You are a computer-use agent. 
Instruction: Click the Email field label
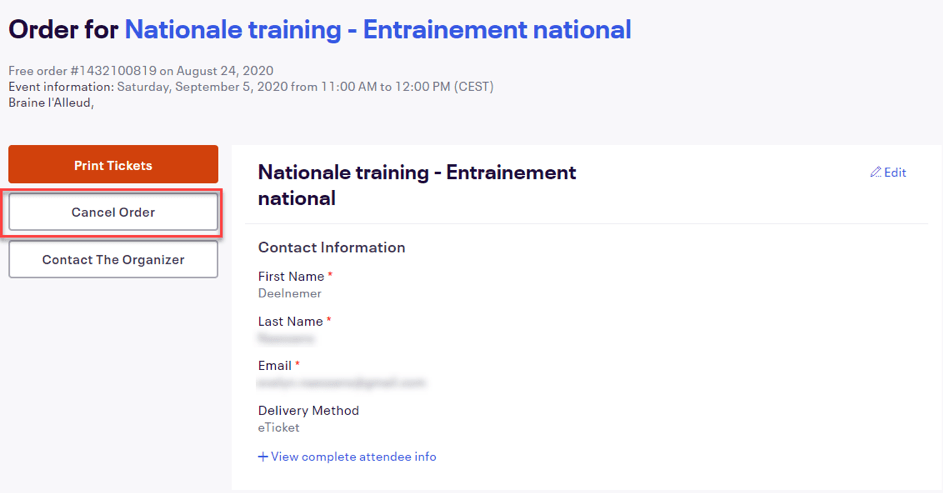point(274,366)
